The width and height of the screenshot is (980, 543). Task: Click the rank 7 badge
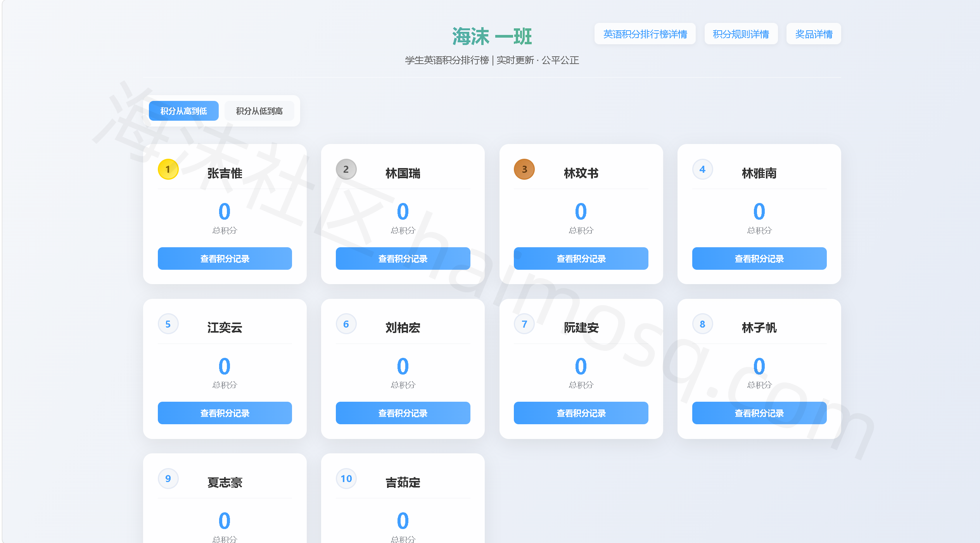524,324
